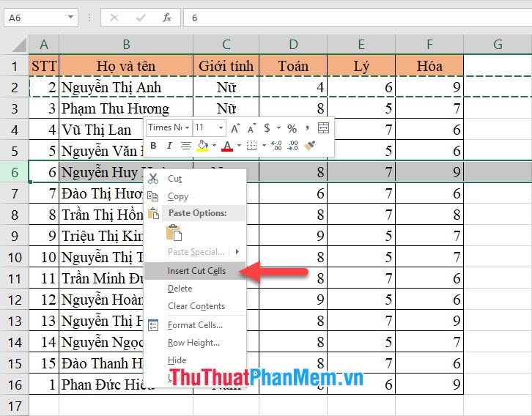
Task: Click cell 'Phạm Thu Hương'
Action: click(x=126, y=108)
